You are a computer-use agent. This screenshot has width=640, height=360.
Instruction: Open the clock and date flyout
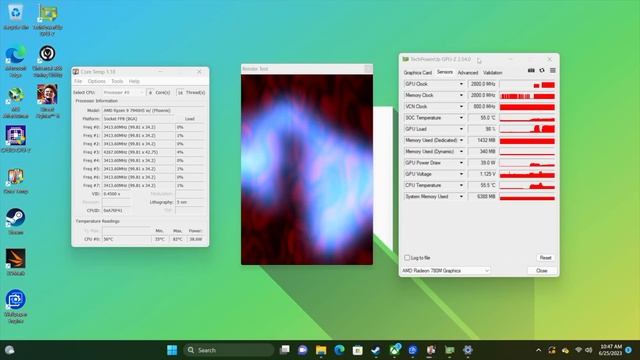[611, 350]
